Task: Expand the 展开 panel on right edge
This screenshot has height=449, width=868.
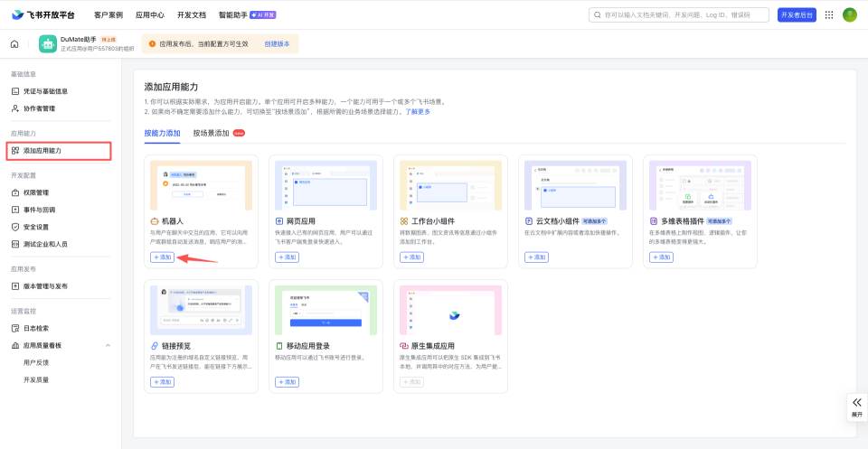Action: pos(856,407)
